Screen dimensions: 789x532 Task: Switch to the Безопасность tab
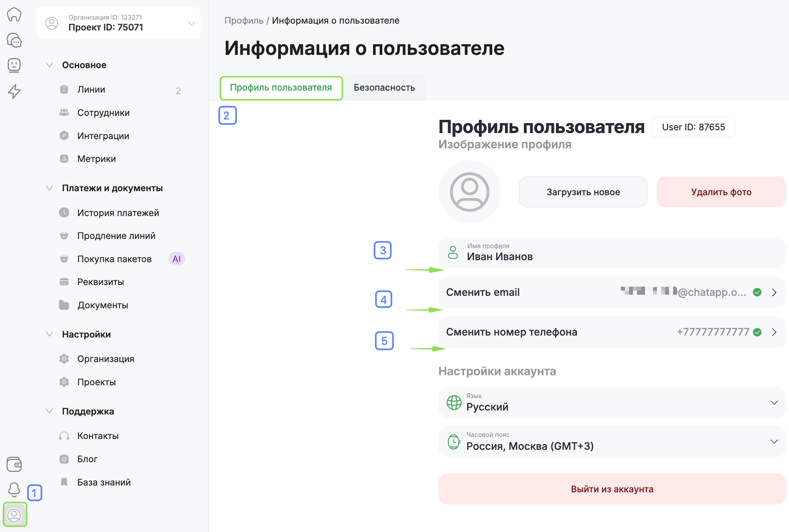coord(384,87)
